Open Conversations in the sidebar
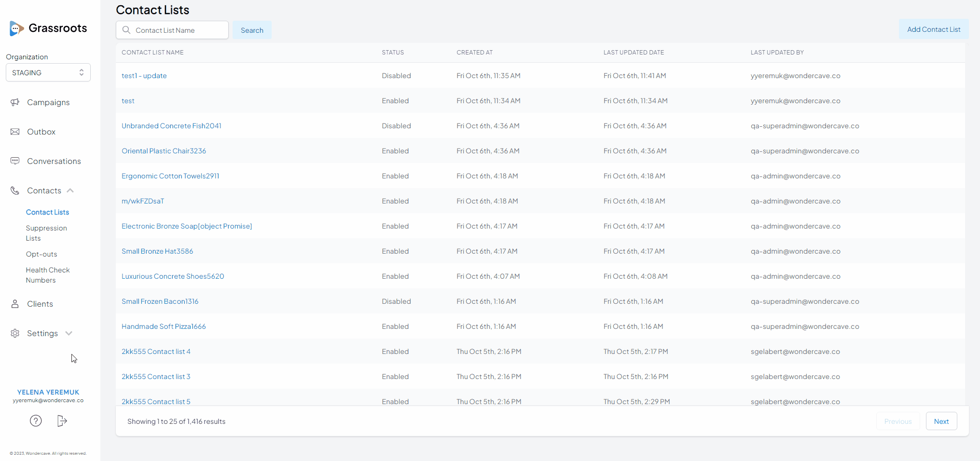 tap(54, 161)
